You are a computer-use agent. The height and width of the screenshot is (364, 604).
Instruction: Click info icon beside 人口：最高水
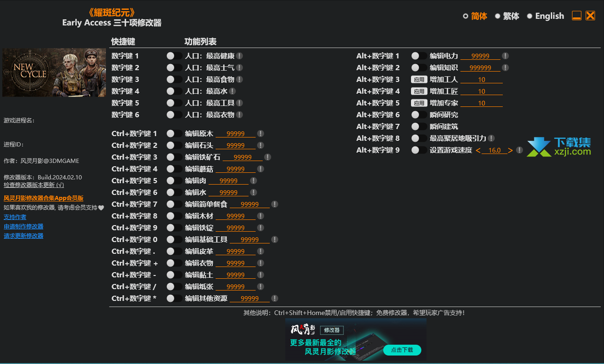233,91
